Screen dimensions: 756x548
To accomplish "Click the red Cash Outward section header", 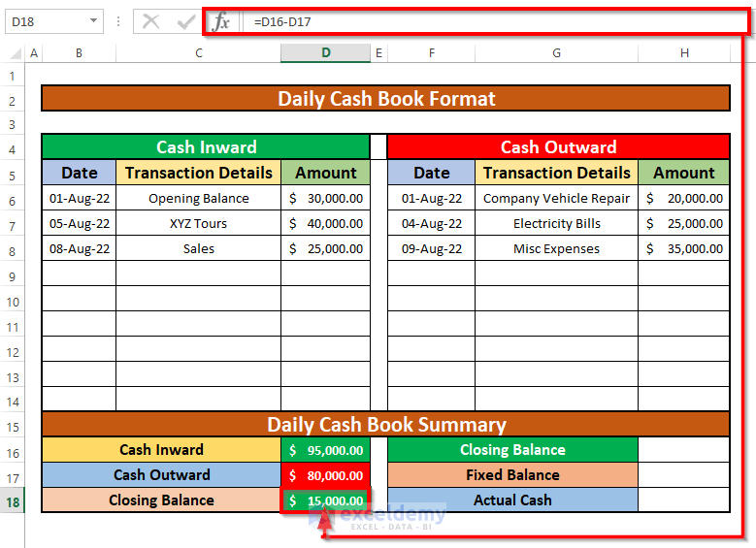I will (x=558, y=147).
